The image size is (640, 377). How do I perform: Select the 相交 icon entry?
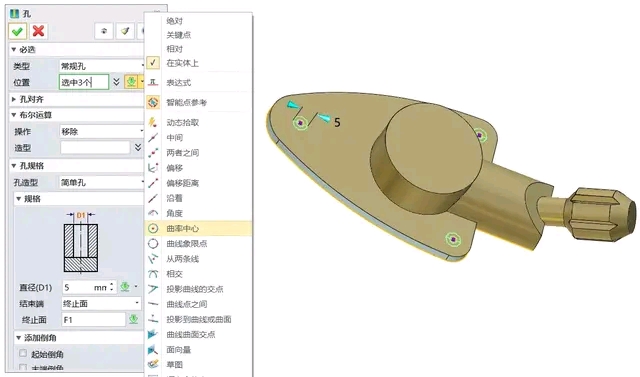[x=198, y=274]
